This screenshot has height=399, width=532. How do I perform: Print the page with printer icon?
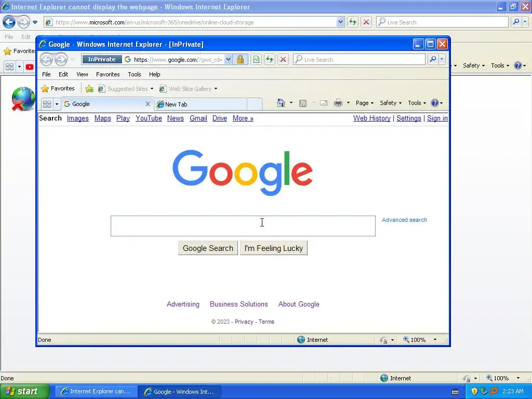[338, 103]
